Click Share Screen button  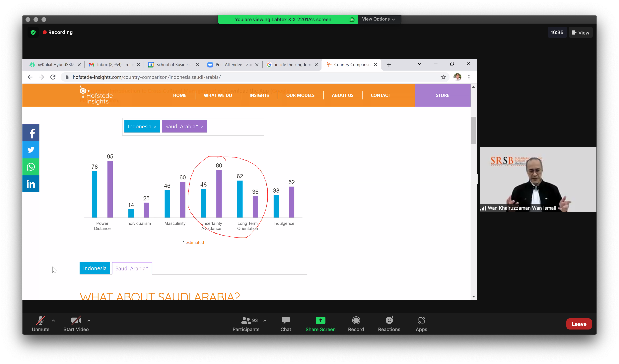320,324
